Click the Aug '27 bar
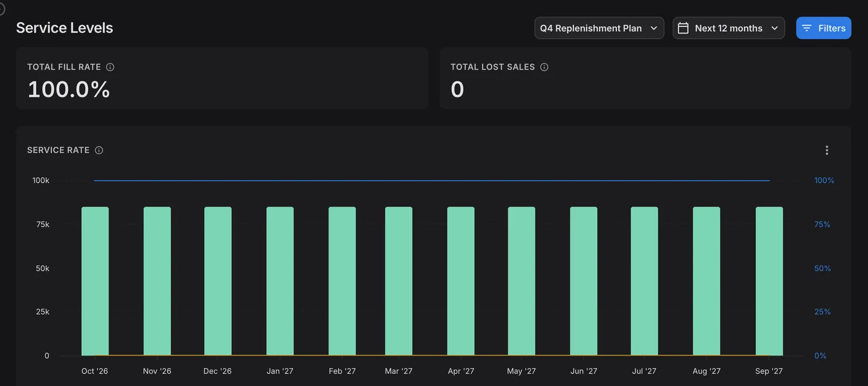Viewport: 868px width, 386px height. [x=706, y=281]
